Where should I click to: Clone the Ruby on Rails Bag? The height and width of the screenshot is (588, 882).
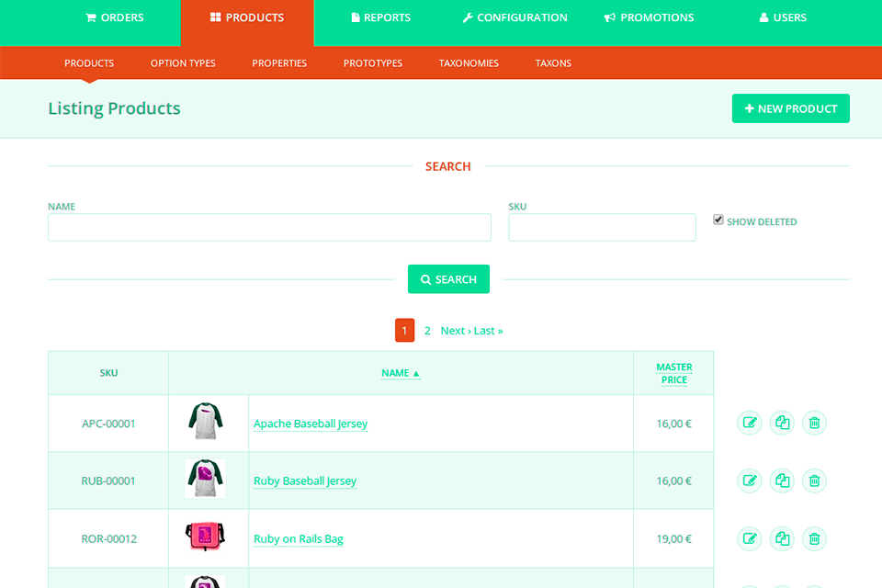782,538
